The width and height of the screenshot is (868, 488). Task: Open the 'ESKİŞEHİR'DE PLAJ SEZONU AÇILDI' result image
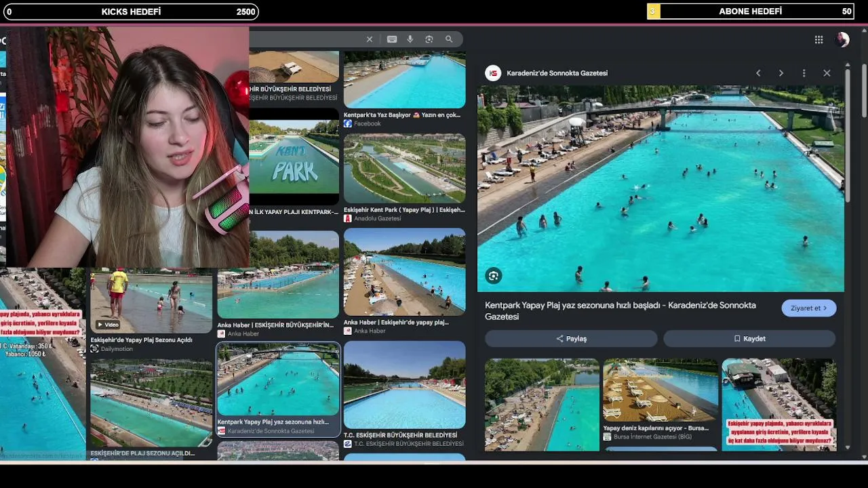(x=151, y=403)
